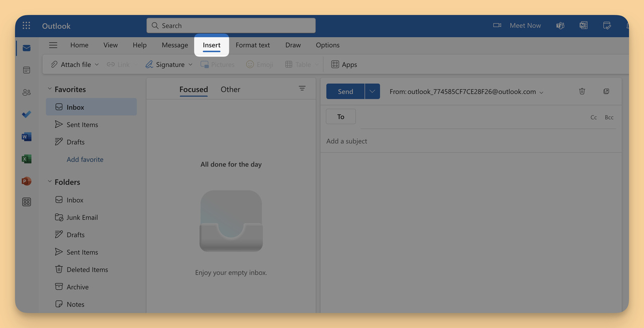Open Mail in the left rail
The width and height of the screenshot is (644, 328).
[x=27, y=48]
